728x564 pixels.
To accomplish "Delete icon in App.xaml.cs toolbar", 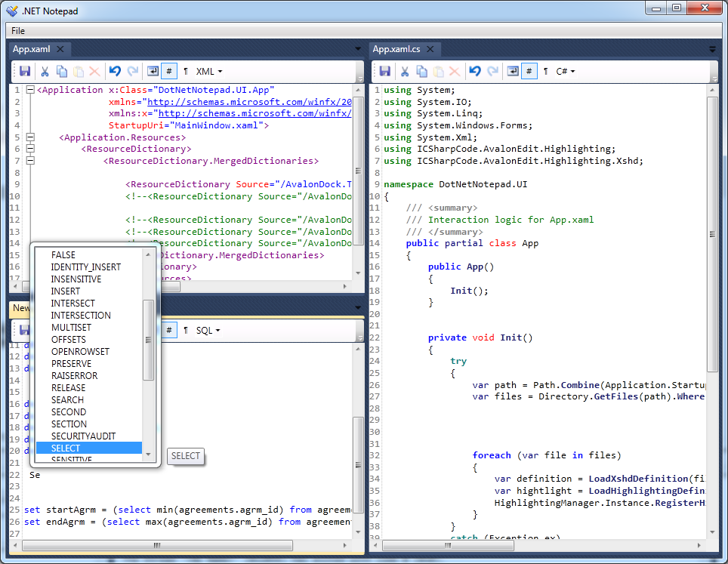I will [x=455, y=71].
